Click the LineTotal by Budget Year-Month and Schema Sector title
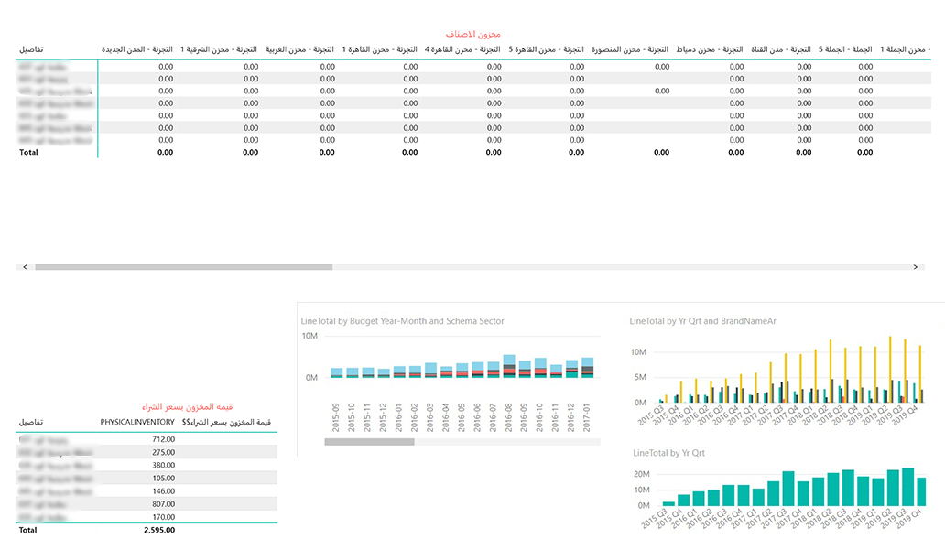 pyautogui.click(x=403, y=321)
